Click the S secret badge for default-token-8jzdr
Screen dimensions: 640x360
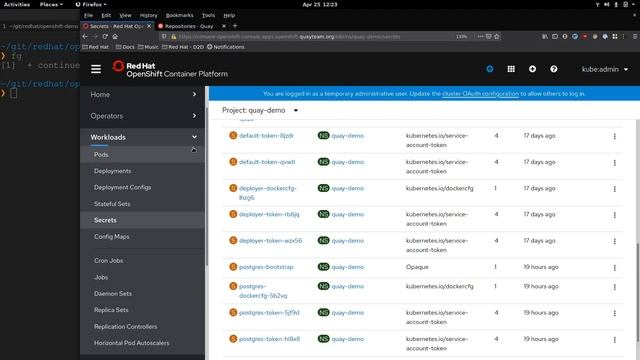pos(233,136)
